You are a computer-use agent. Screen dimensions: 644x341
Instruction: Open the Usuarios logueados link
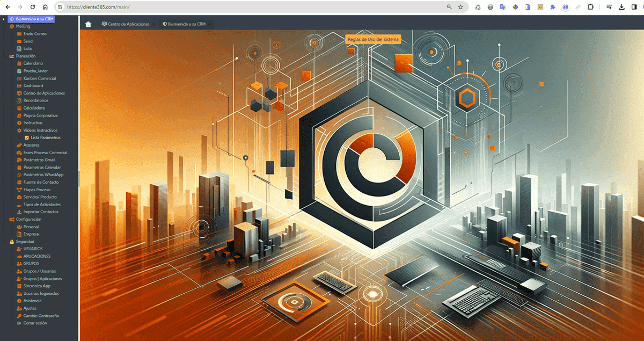(x=41, y=294)
